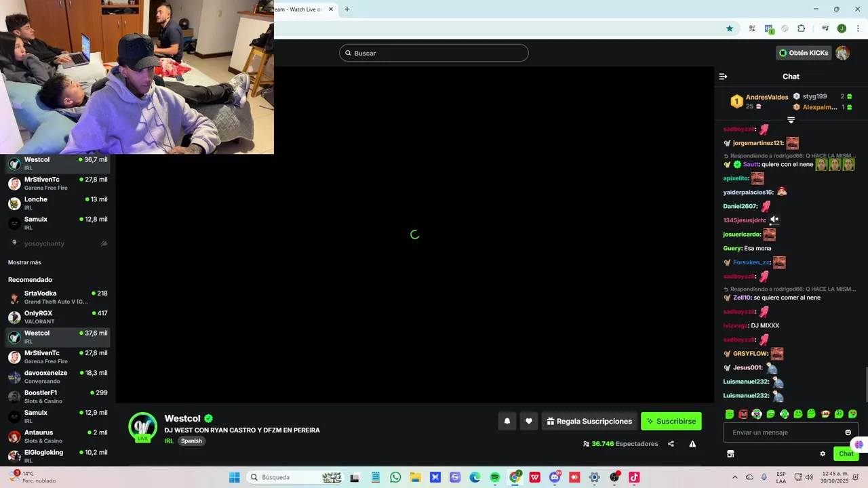The height and width of the screenshot is (488, 868).
Task: Share the stream via share icon
Action: pos(671,444)
